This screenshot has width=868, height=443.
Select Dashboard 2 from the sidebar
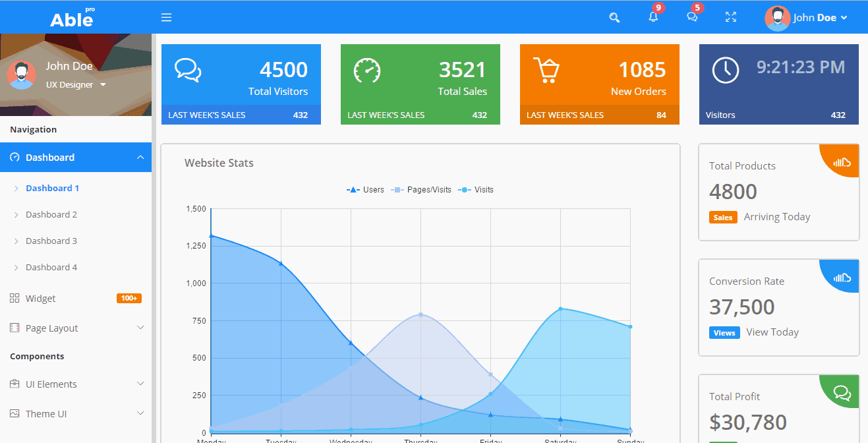pyautogui.click(x=52, y=214)
